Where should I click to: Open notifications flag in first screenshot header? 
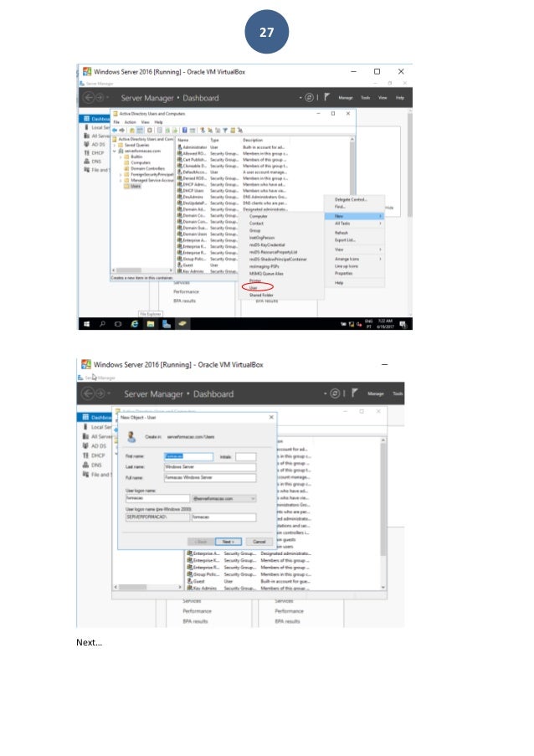tap(326, 97)
